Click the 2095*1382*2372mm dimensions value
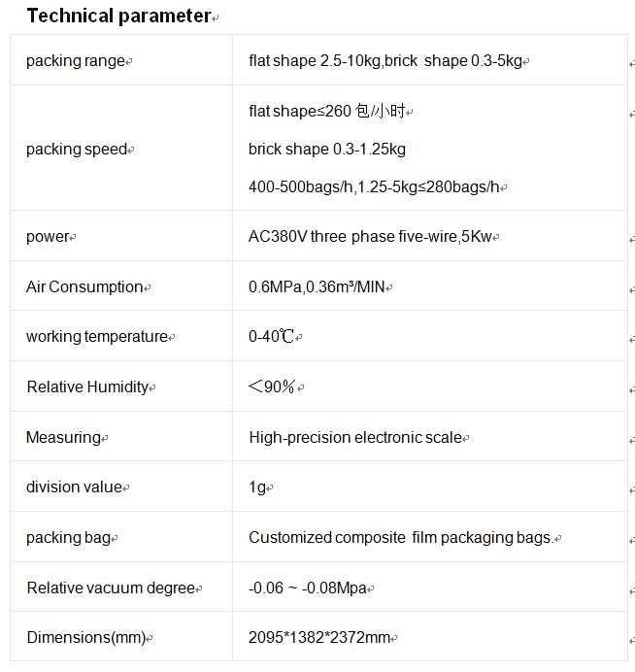The width and height of the screenshot is (635, 672). coord(319,638)
